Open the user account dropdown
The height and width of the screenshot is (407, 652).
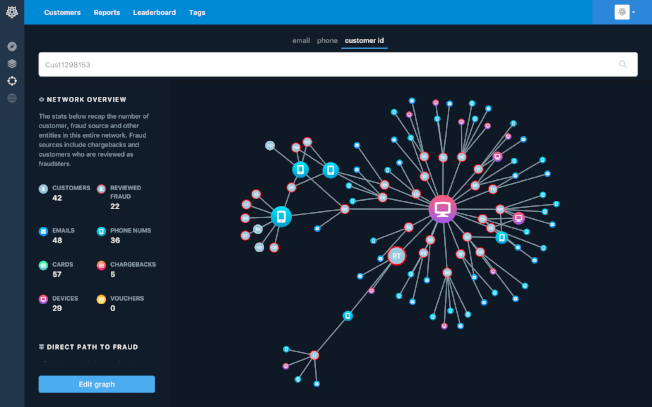(x=624, y=12)
